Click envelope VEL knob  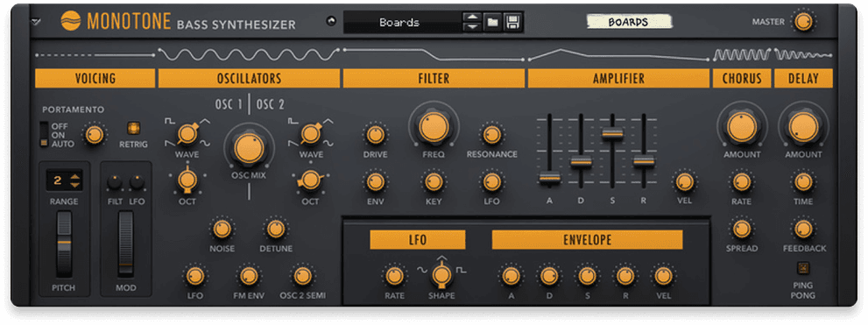point(663,276)
